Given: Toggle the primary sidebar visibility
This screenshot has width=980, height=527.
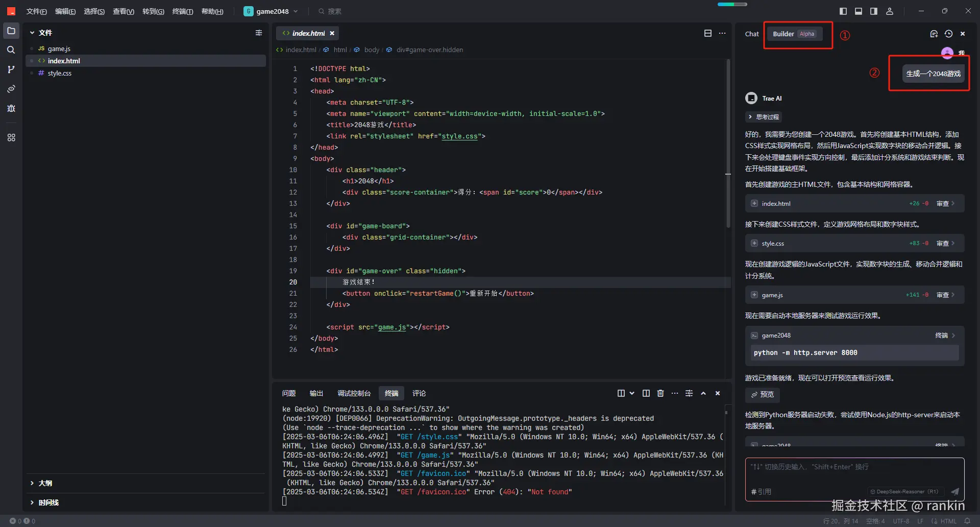Looking at the screenshot, I should click(843, 11).
